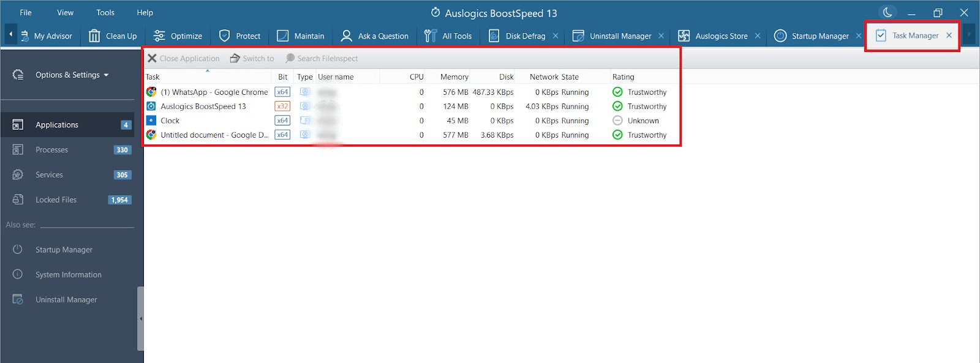Click the 330 Processes count badge
Screen dimensions: 980x363
[x=123, y=150]
